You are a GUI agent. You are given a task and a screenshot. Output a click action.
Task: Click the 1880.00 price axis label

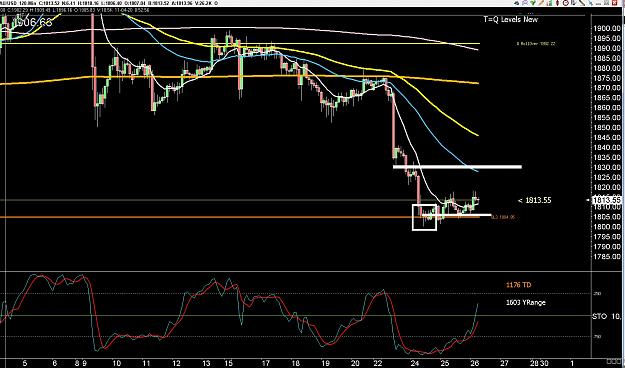point(607,68)
